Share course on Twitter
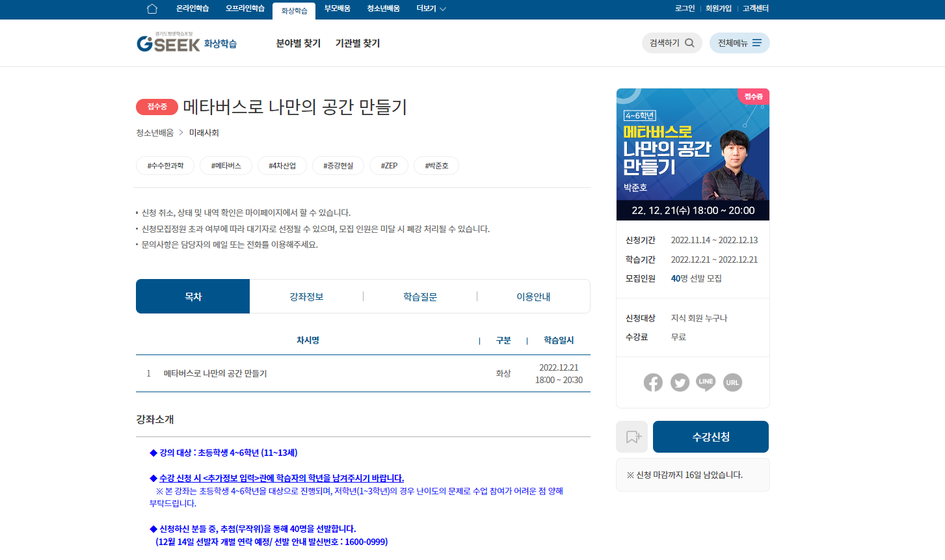The image size is (945, 560). 680,382
